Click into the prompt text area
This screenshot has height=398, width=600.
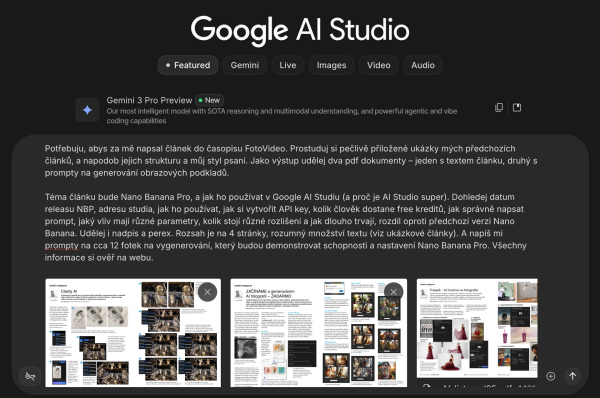point(291,203)
